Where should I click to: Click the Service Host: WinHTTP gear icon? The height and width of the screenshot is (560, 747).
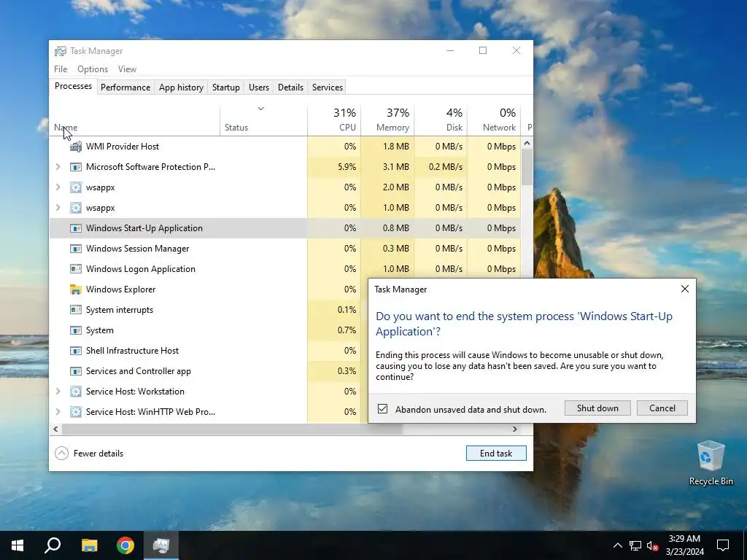[x=76, y=412]
